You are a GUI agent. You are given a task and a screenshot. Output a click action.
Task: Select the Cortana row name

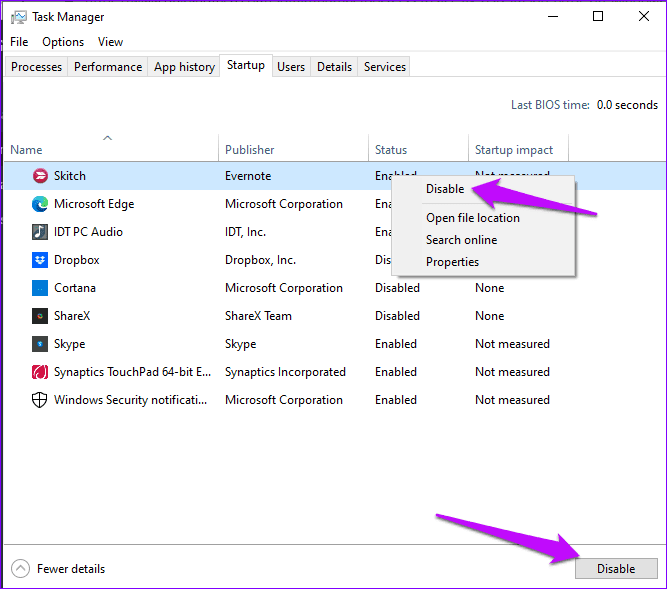[75, 288]
